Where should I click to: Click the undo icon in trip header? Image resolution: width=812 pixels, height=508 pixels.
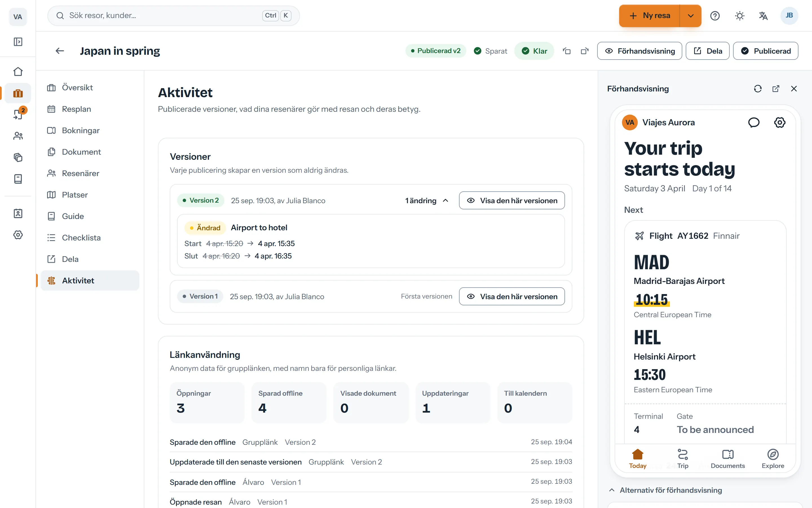[567, 51]
